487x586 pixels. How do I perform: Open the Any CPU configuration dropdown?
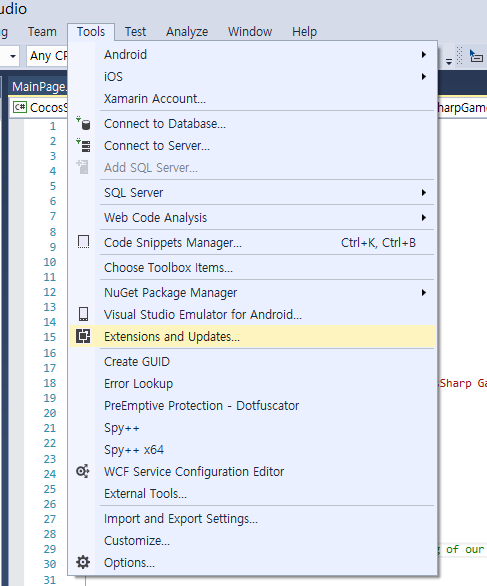[x=47, y=56]
